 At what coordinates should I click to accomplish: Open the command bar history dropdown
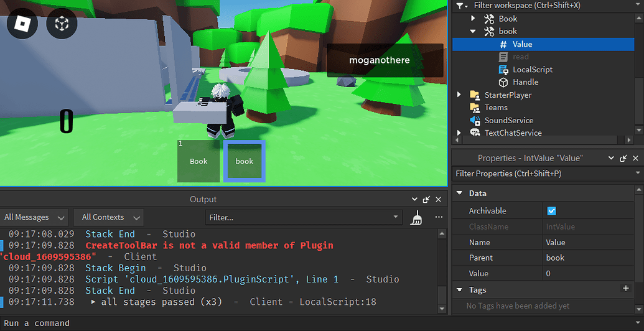pyautogui.click(x=637, y=323)
